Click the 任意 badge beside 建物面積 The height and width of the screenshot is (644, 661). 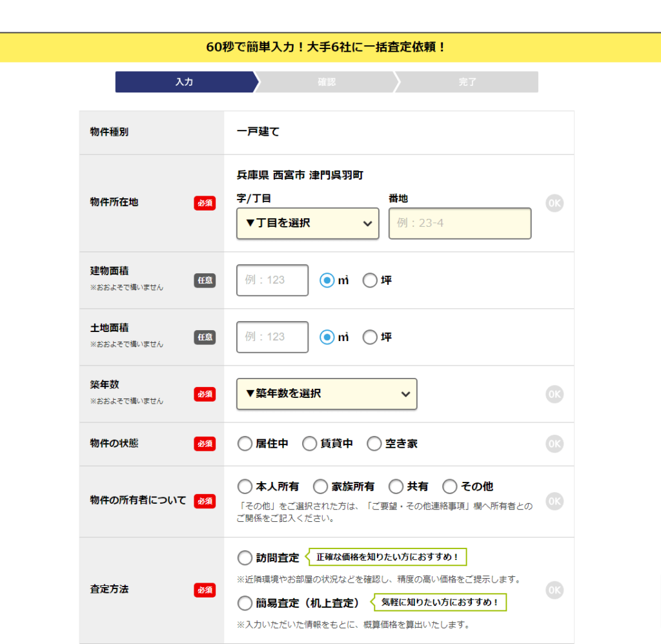point(205,280)
